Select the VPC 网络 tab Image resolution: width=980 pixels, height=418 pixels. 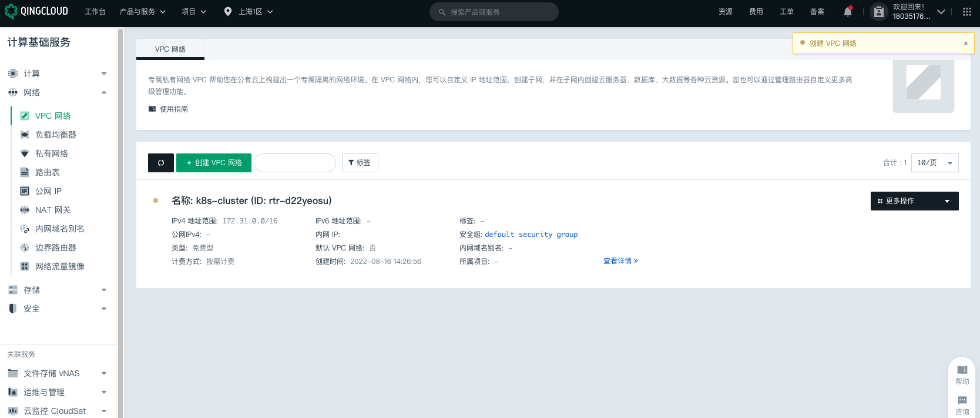(x=170, y=49)
